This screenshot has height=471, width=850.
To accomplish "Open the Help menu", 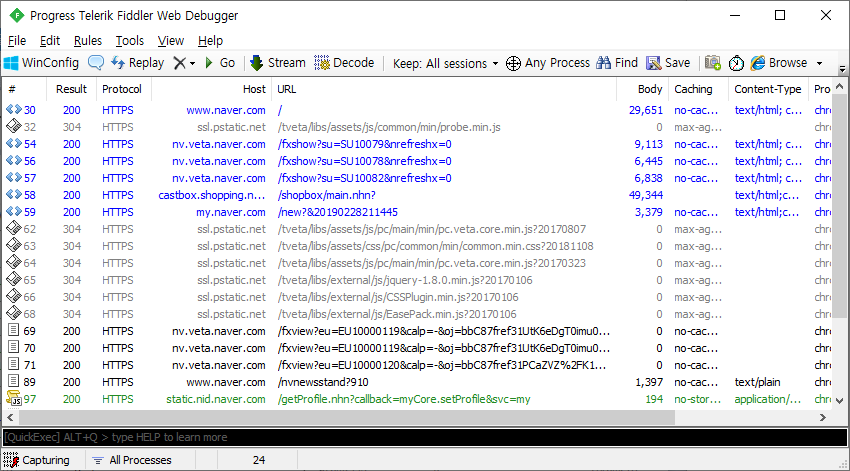I will (x=210, y=41).
